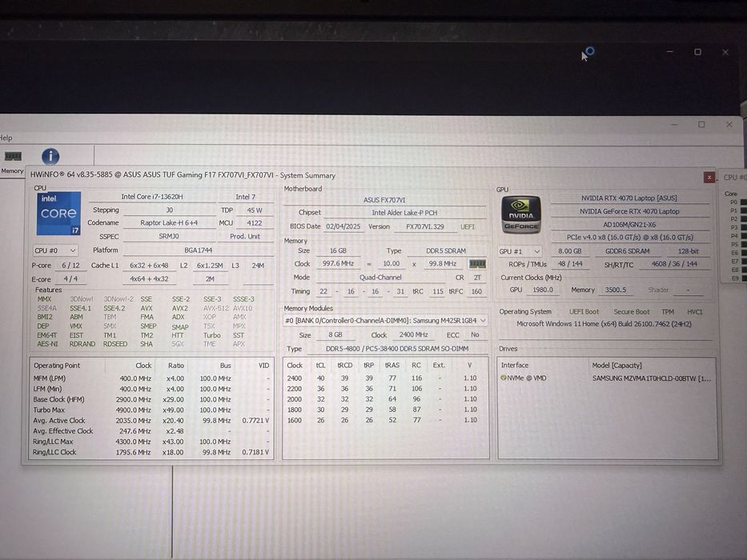Click the FX707VI.329 BIOS version
The image size is (747, 560).
click(x=425, y=226)
